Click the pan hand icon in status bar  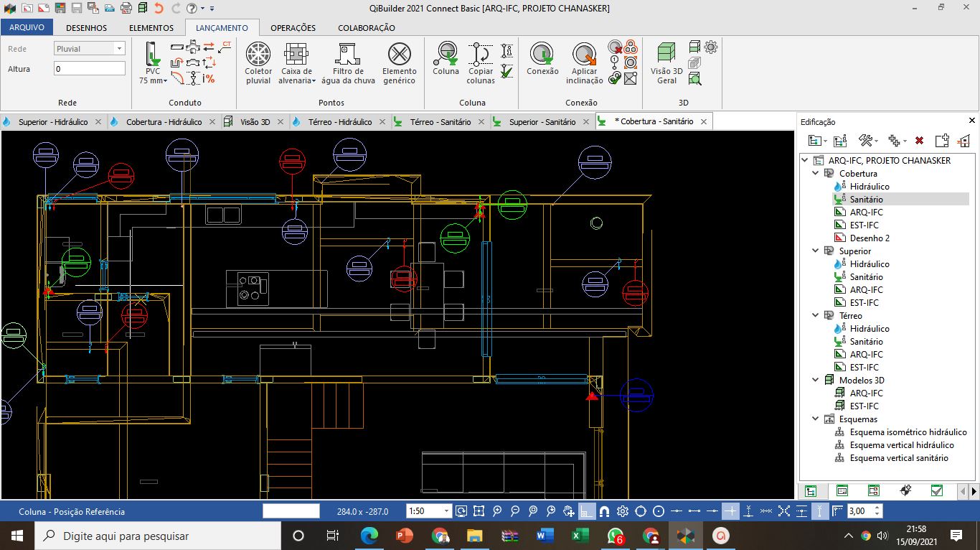[569, 511]
